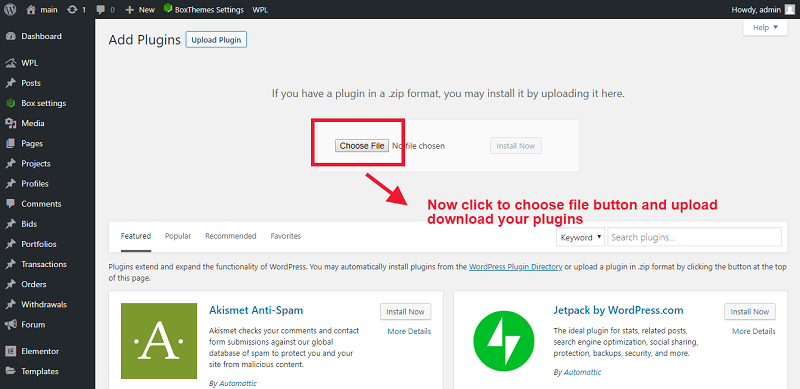800x389 pixels.
Task: Click the Pages sidebar icon
Action: click(10, 143)
